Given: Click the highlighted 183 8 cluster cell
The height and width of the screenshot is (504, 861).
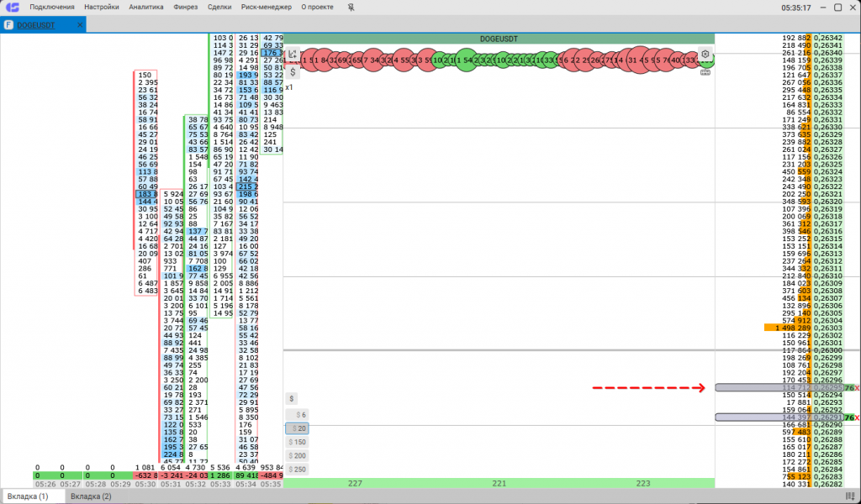Looking at the screenshot, I should 146,194.
